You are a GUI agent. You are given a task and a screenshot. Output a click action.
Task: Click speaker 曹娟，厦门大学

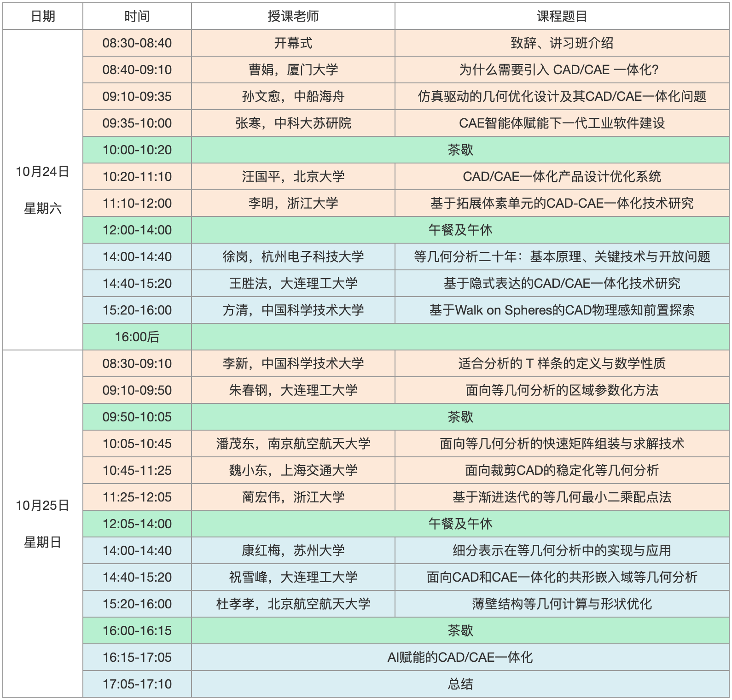coord(293,70)
